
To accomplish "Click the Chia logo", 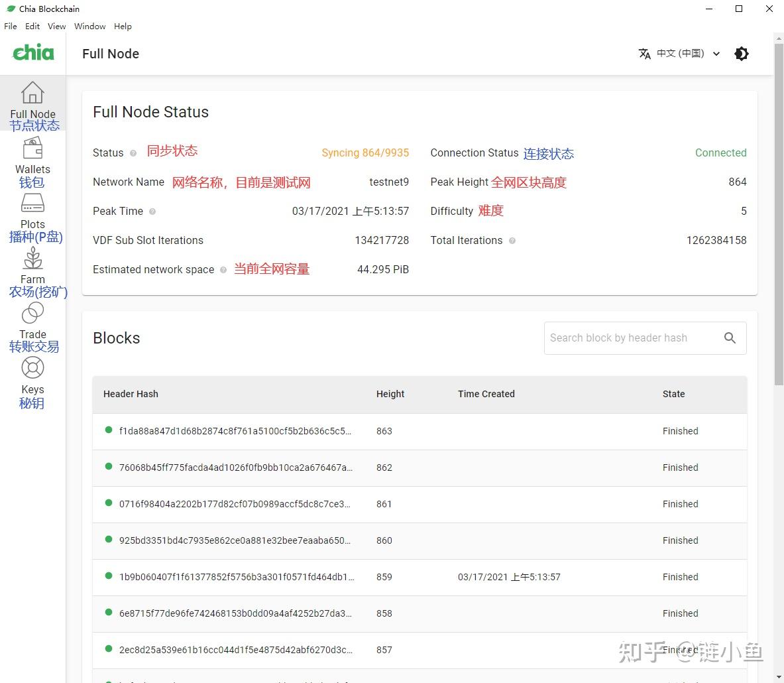I will 33,53.
